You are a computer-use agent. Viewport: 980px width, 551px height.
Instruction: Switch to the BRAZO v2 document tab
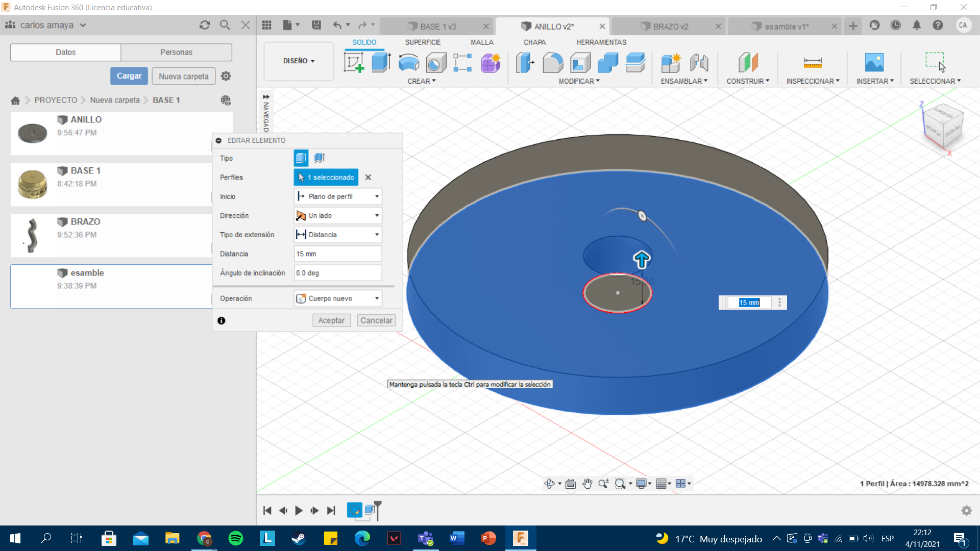[670, 27]
